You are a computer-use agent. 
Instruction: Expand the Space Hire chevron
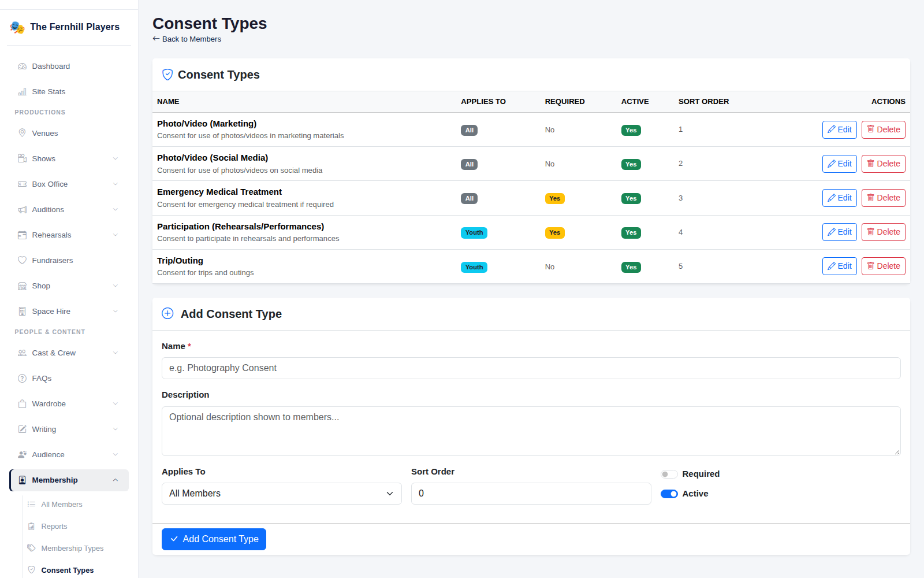[x=115, y=312]
